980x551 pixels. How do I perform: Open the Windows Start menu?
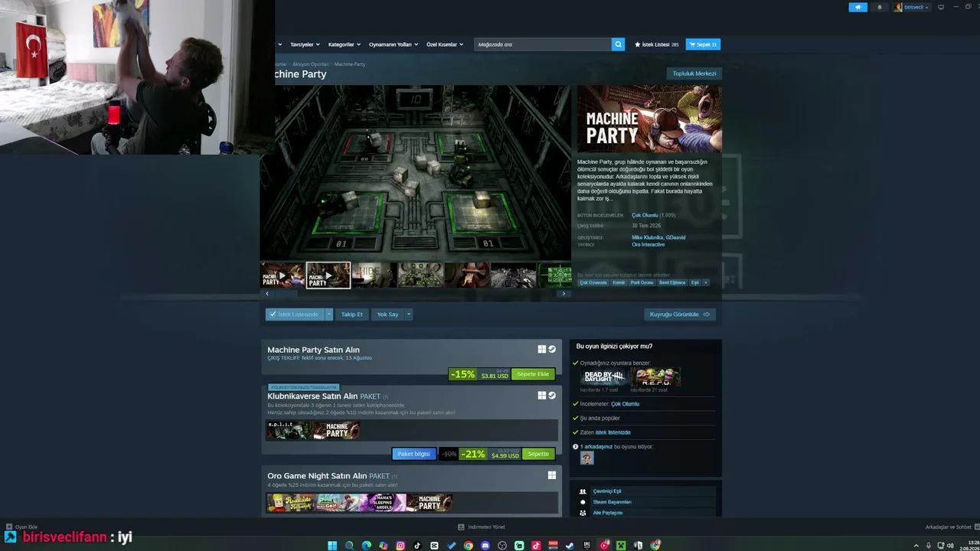(x=332, y=546)
